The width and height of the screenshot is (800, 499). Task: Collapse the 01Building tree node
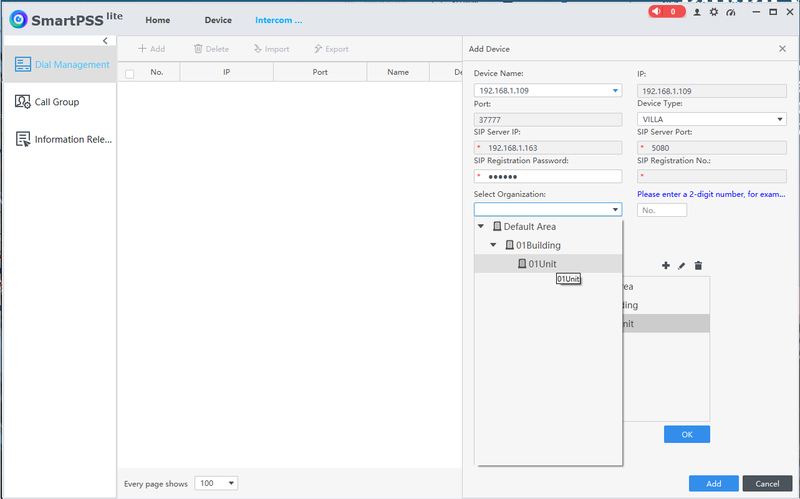493,245
